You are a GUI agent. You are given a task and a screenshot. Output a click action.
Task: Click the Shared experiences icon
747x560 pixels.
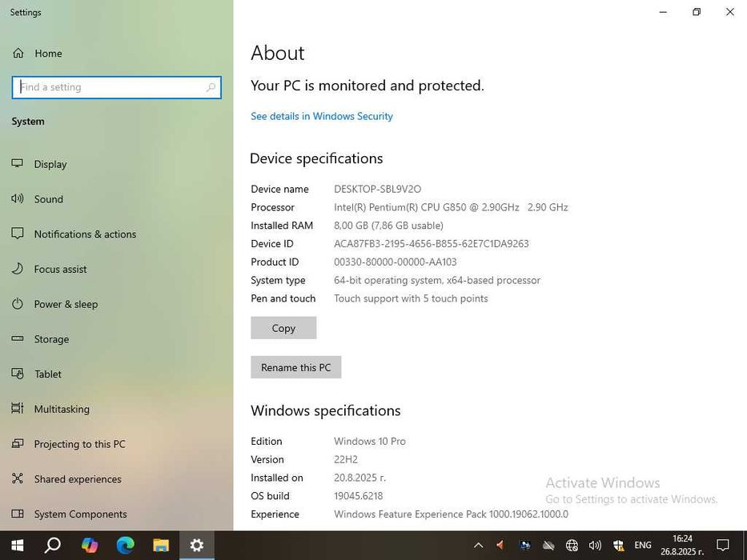pos(17,478)
